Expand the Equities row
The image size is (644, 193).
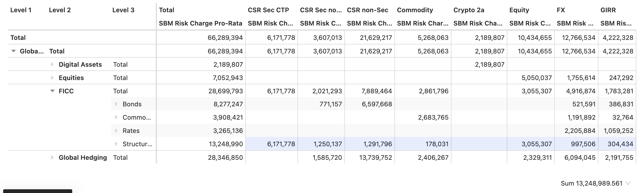point(52,78)
